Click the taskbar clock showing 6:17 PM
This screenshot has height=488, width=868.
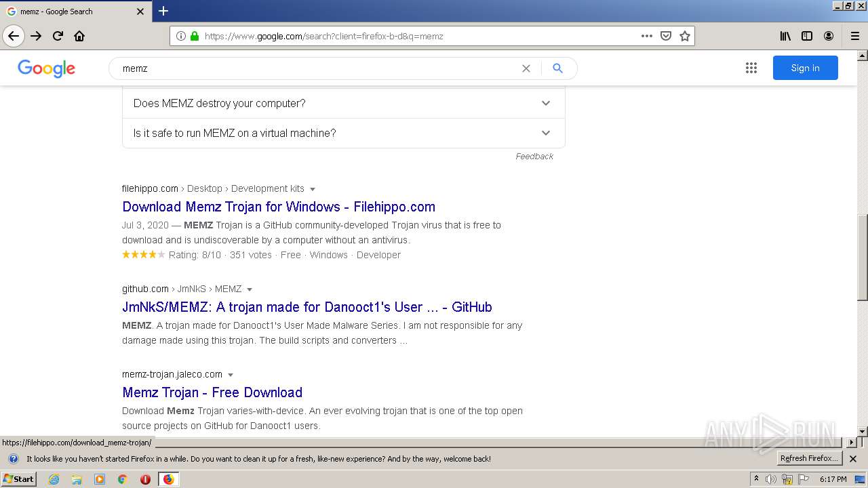tap(833, 479)
